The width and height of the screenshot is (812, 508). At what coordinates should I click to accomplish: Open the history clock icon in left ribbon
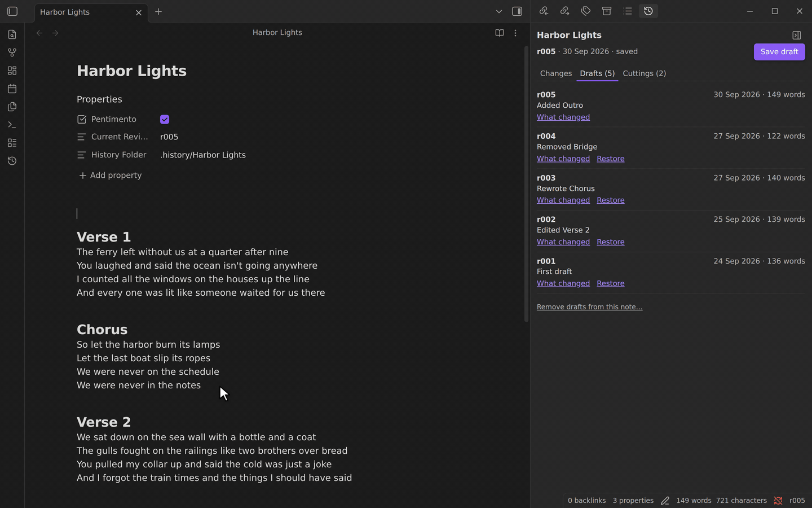point(12,161)
